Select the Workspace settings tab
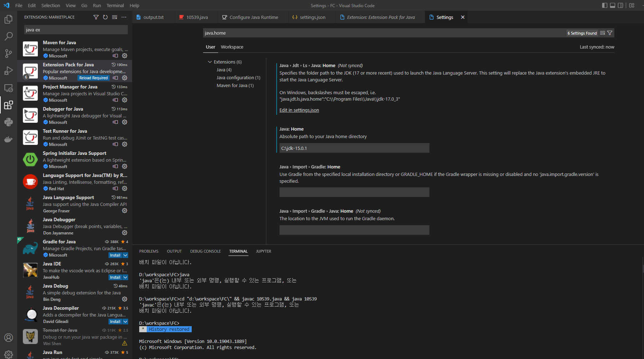 coord(232,47)
